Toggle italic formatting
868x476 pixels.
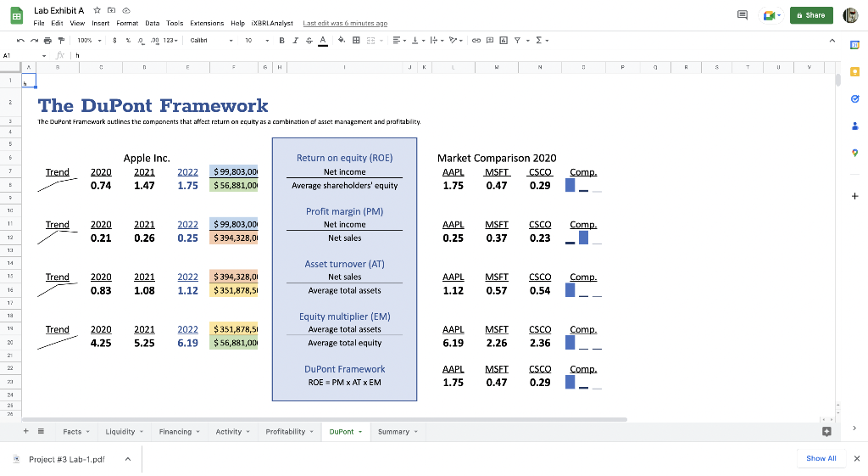click(x=295, y=41)
